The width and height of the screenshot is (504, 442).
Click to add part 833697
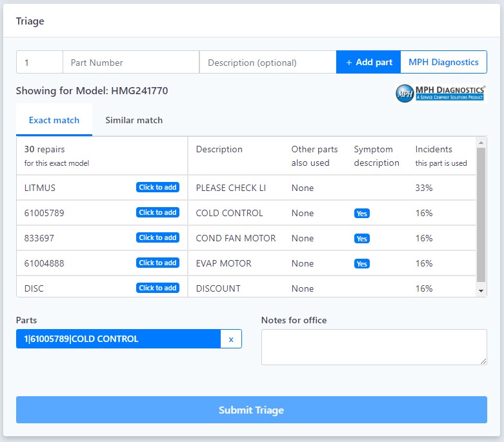(x=157, y=237)
